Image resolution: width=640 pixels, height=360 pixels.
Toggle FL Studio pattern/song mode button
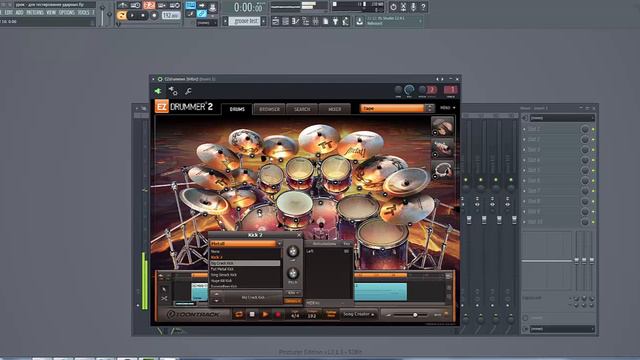(x=122, y=15)
